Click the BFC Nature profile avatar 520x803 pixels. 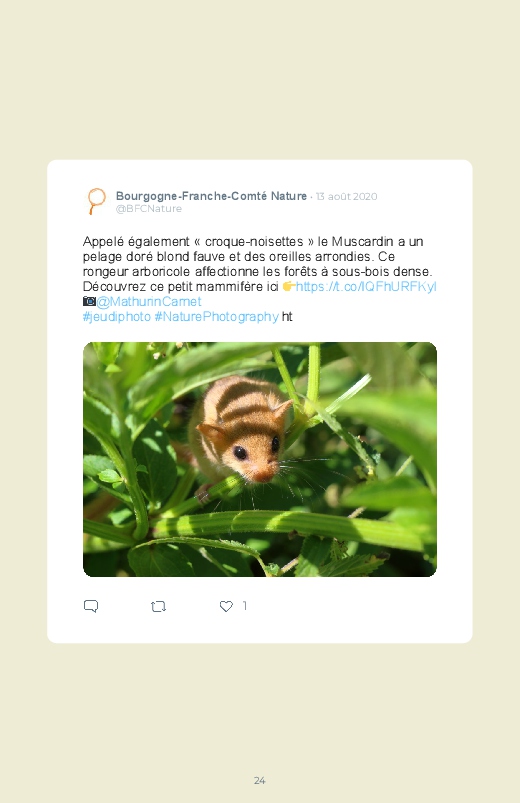(x=96, y=201)
